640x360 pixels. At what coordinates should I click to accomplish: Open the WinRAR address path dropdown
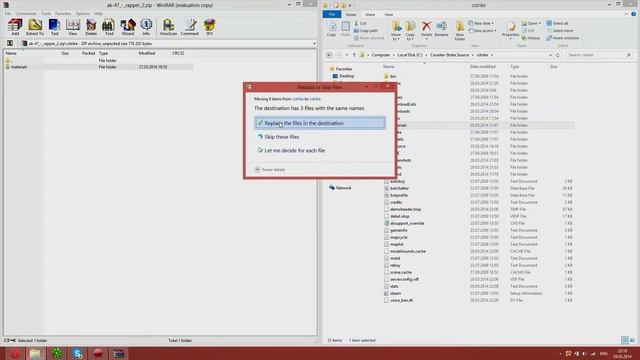(314, 43)
